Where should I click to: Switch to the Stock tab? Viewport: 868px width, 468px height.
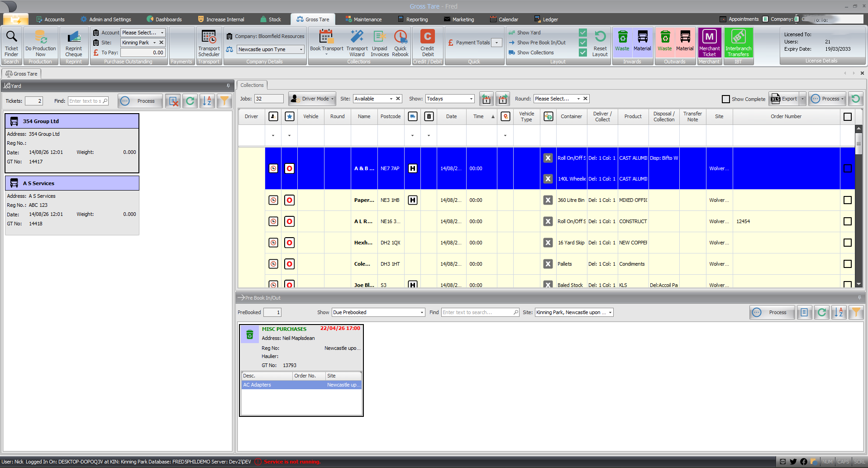click(x=271, y=19)
